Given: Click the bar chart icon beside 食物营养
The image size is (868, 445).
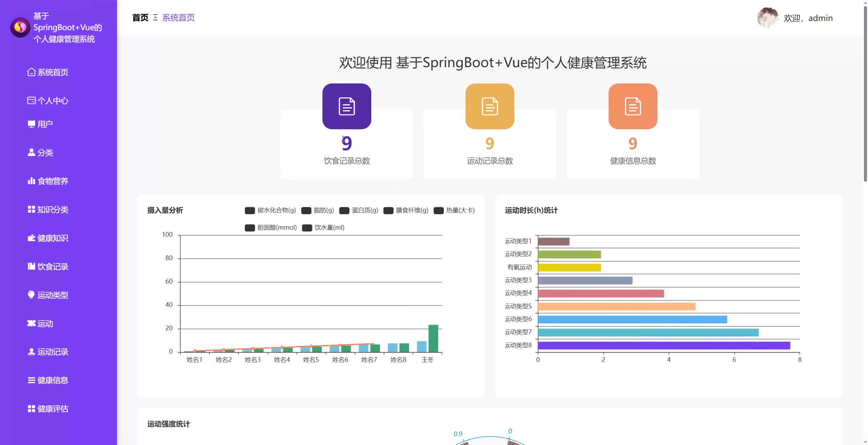Looking at the screenshot, I should [31, 181].
